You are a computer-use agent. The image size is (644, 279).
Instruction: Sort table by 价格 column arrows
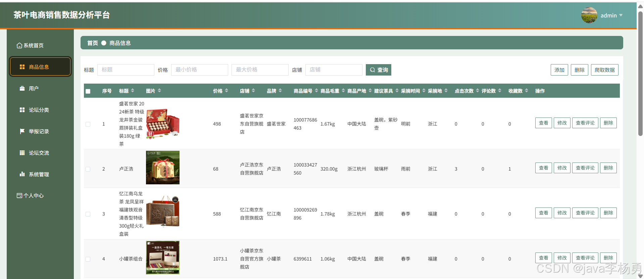[x=227, y=91]
